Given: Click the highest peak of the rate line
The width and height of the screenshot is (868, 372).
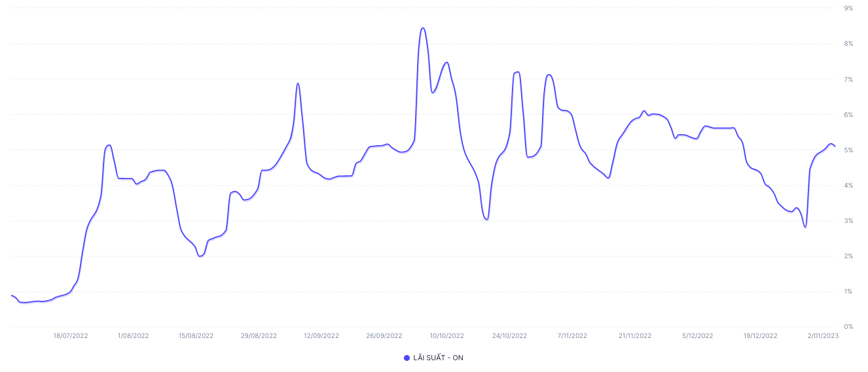Looking at the screenshot, I should 423,28.
